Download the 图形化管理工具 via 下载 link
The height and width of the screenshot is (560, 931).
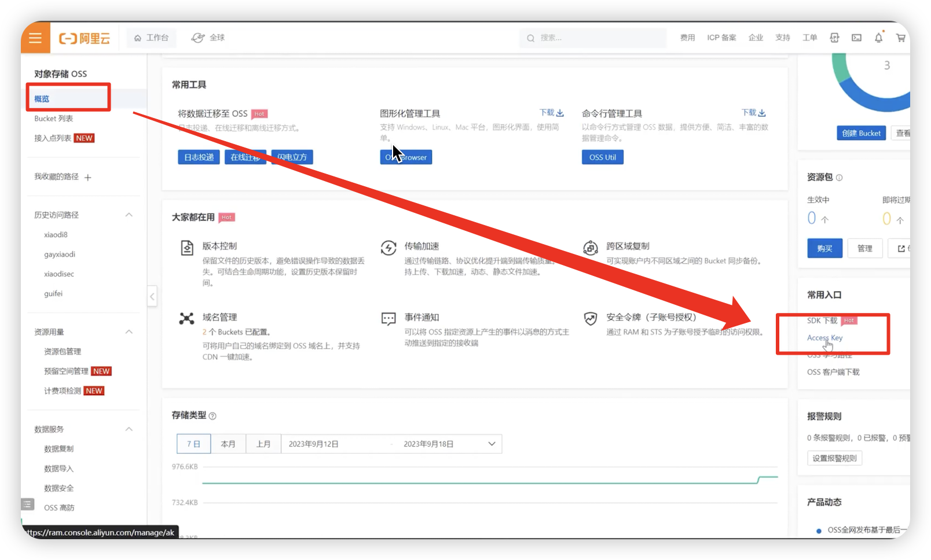point(552,113)
